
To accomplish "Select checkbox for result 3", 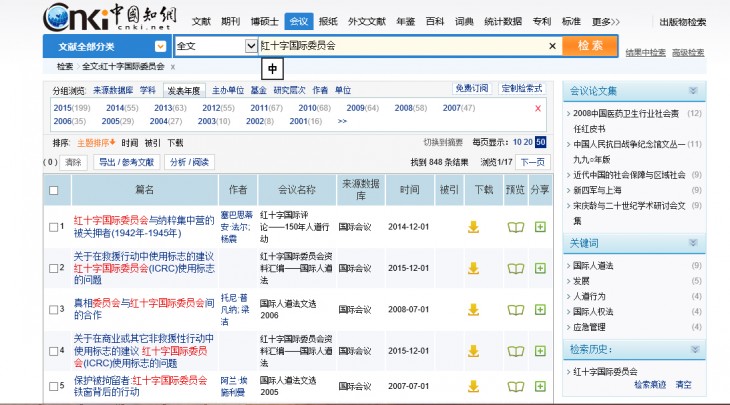I will pyautogui.click(x=54, y=309).
